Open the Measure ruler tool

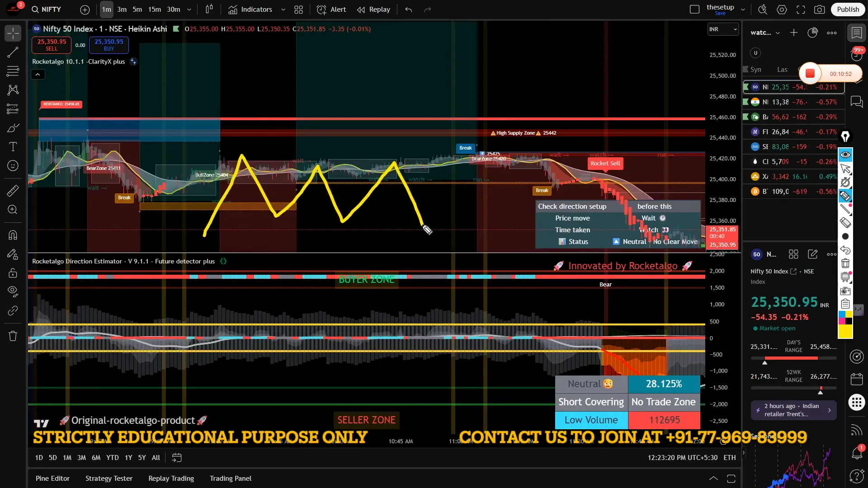(x=13, y=191)
